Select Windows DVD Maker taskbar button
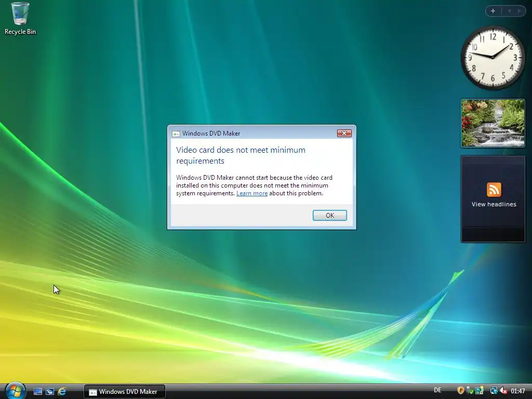Image resolution: width=532 pixels, height=399 pixels. (x=125, y=392)
